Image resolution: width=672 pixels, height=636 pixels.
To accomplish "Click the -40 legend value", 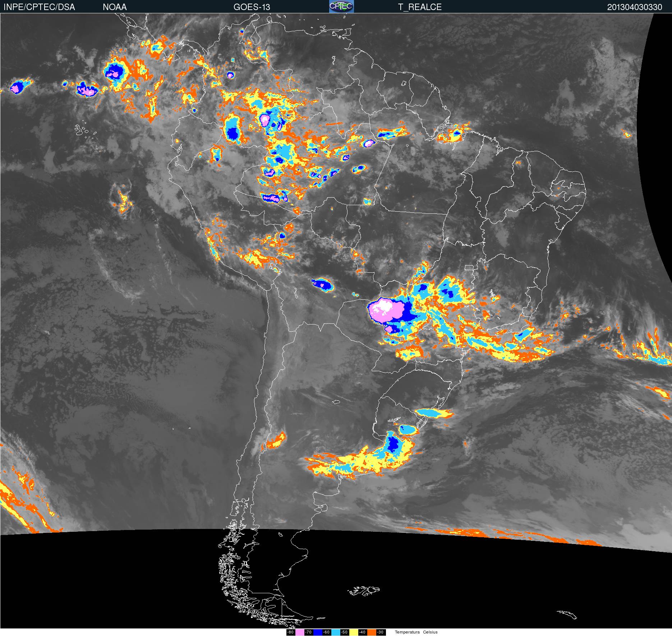I will [362, 632].
